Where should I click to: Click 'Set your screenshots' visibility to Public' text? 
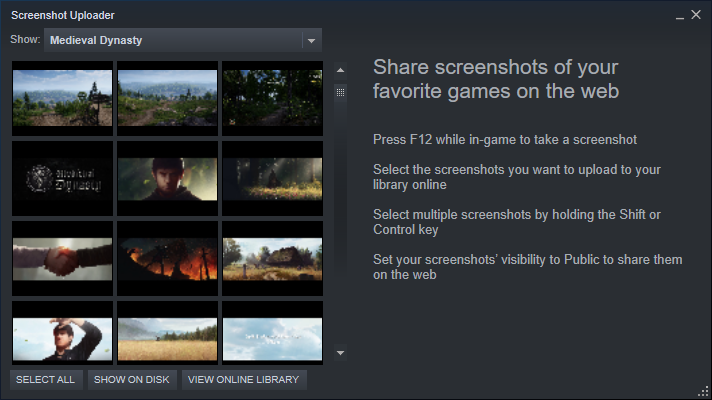[x=528, y=267]
